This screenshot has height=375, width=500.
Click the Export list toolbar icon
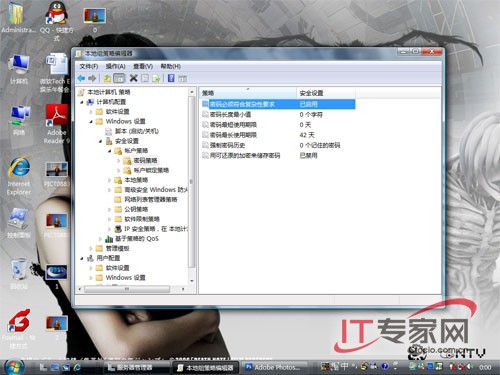156,78
